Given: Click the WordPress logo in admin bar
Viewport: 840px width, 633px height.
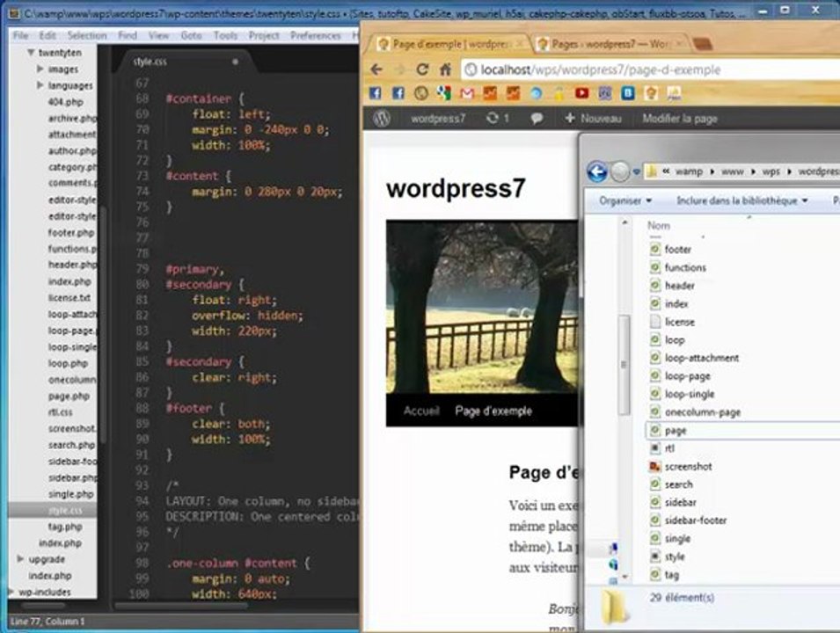Looking at the screenshot, I should (x=382, y=119).
